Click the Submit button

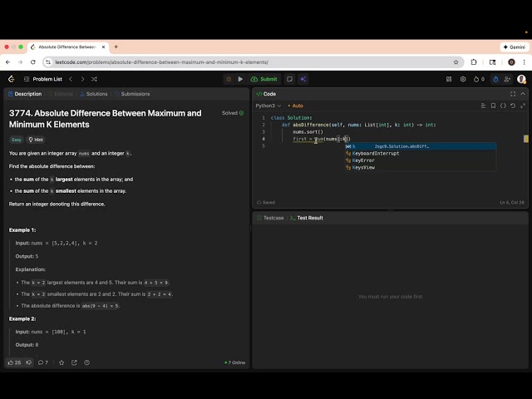point(264,79)
